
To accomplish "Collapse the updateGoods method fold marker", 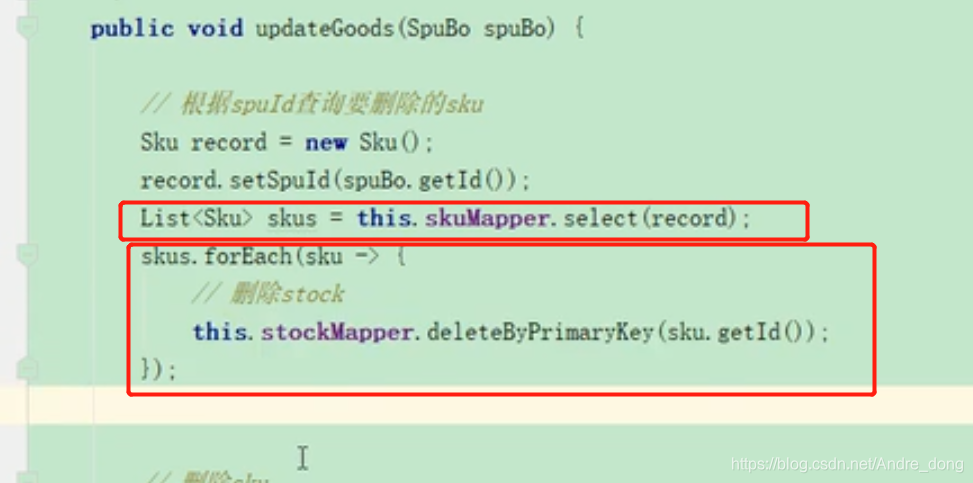I will point(27,28).
